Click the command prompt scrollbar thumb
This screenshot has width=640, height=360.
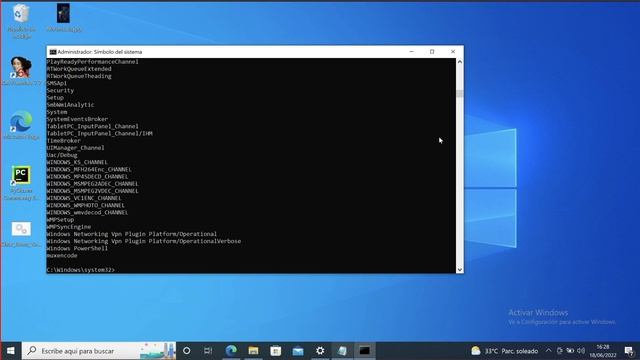click(460, 93)
